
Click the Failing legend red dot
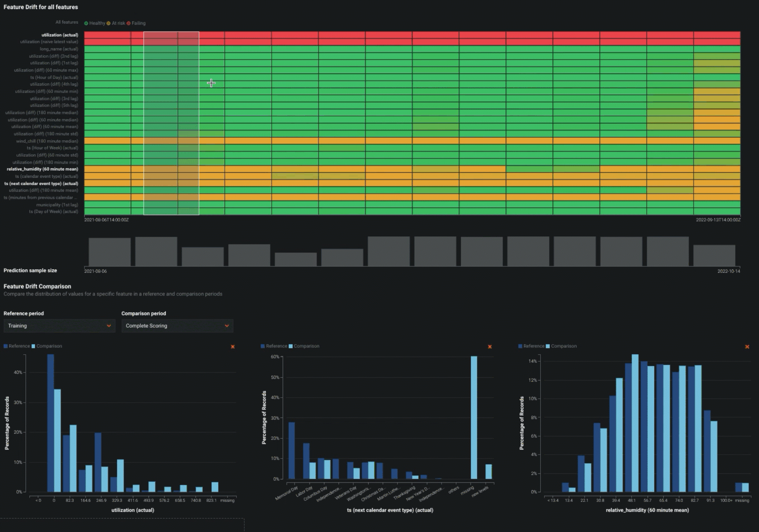pos(129,23)
